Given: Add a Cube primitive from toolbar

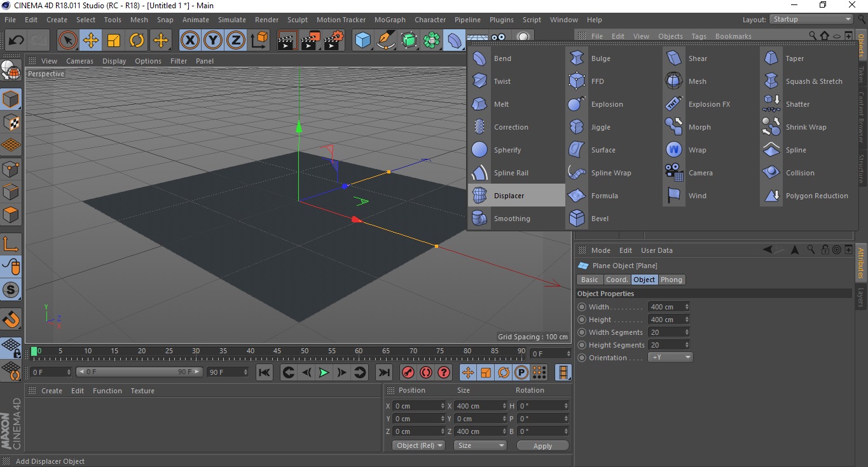Looking at the screenshot, I should 362,41.
